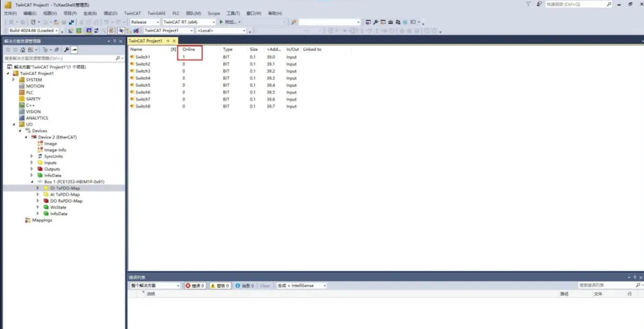The image size is (644, 329).
Task: Expand DO RxPDO-Map node
Action: [38, 201]
